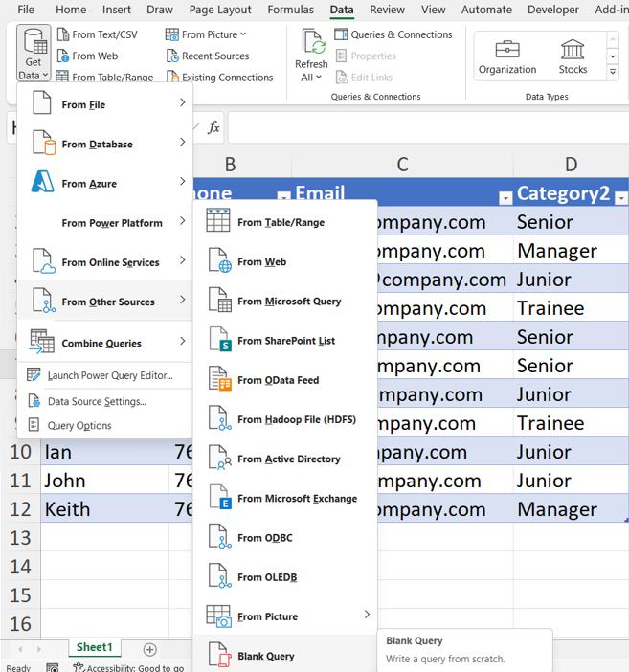Expand the From Other Sources submenu
This screenshot has height=672, width=629.
(x=104, y=302)
